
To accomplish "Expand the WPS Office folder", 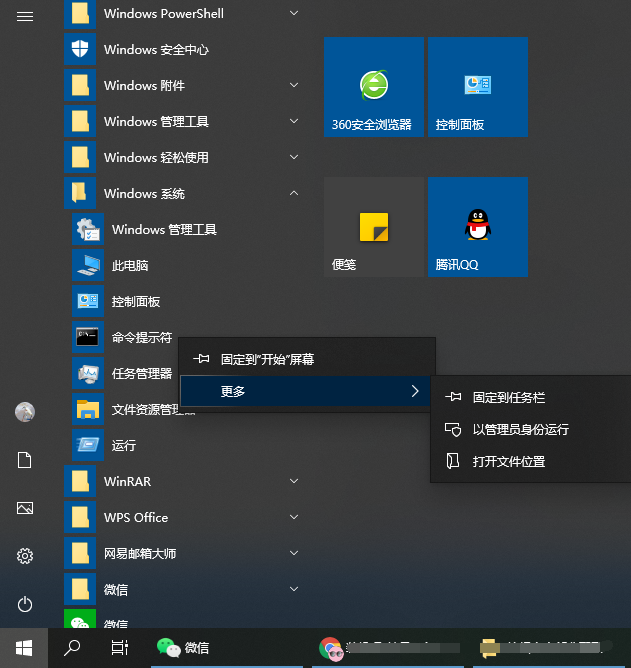I will [x=294, y=517].
